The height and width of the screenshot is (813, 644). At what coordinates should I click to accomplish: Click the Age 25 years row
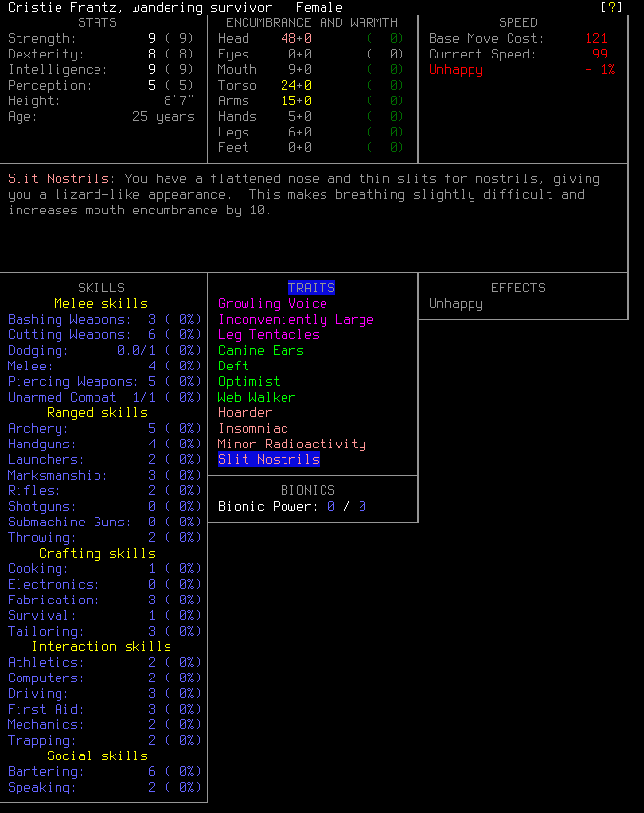tap(100, 117)
